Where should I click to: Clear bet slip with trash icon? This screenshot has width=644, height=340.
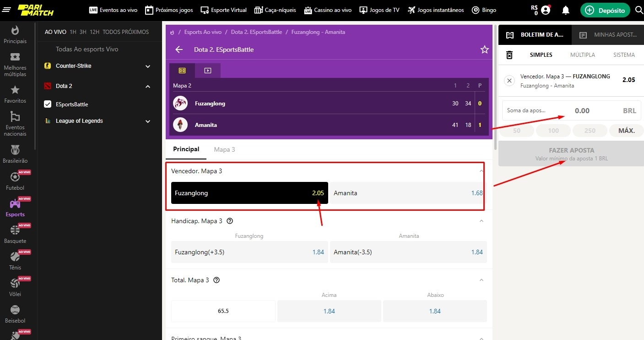(x=509, y=55)
